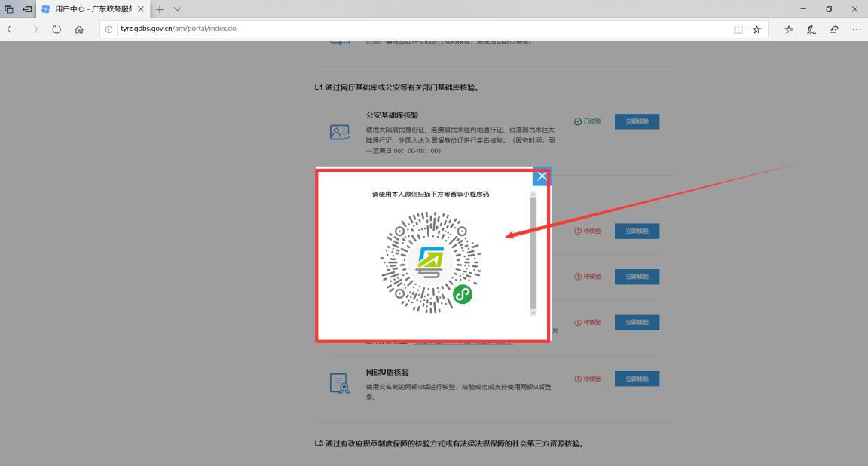Go to the browser home page
The width and height of the screenshot is (868, 466).
coord(79,29)
